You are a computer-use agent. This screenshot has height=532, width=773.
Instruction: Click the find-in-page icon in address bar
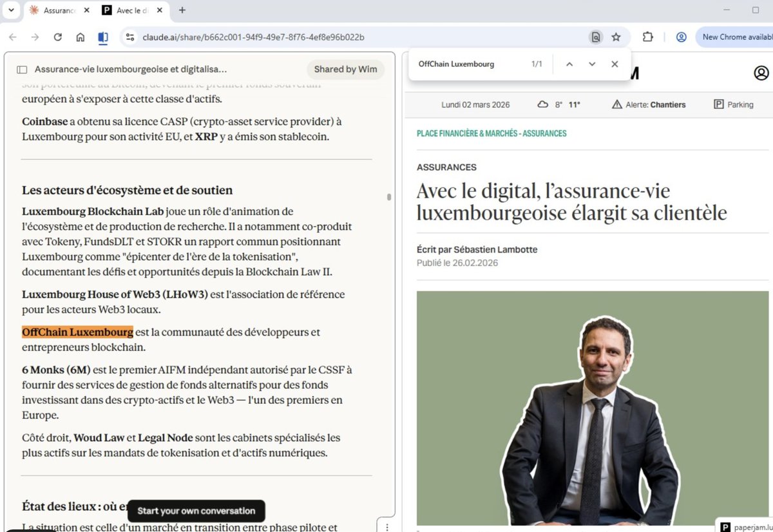click(x=596, y=37)
